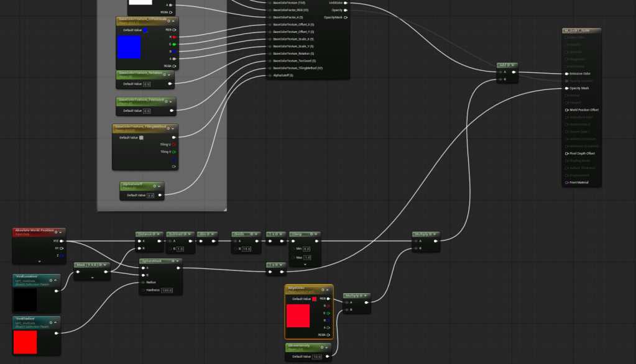636x364 pixels.
Task: Click the EdgeColor RGB output pin
Action: (x=328, y=299)
